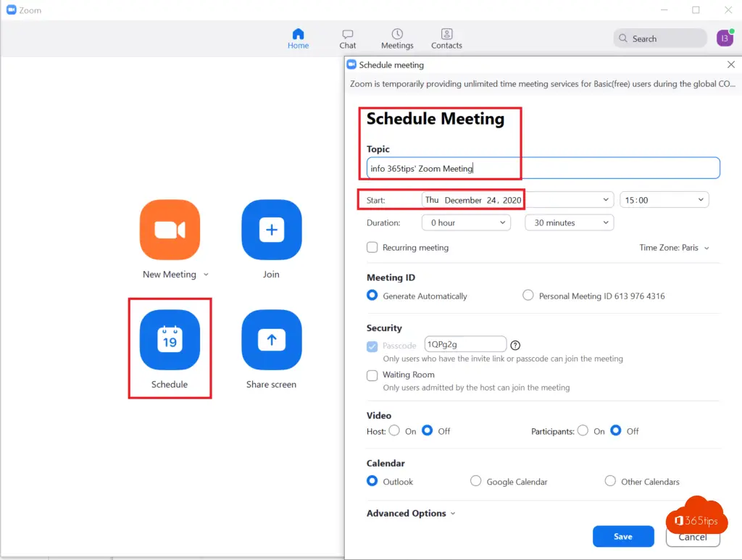Switch to the Home tab
Image resolution: width=742 pixels, height=560 pixels.
click(298, 38)
